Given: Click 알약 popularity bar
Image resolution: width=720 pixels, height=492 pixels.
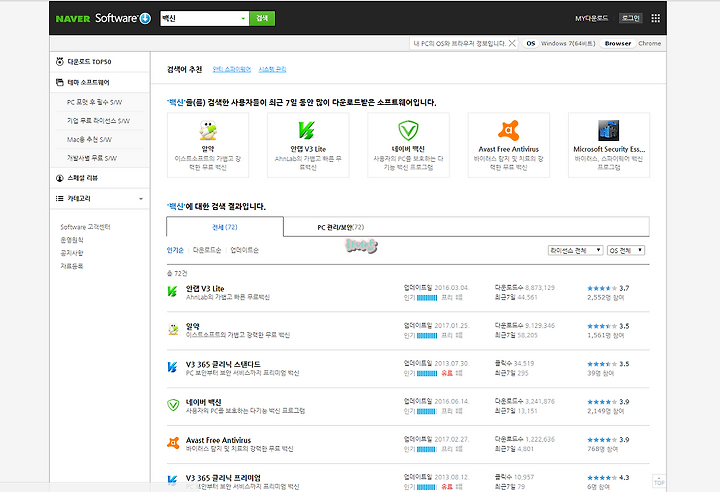Looking at the screenshot, I should pyautogui.click(x=427, y=335).
